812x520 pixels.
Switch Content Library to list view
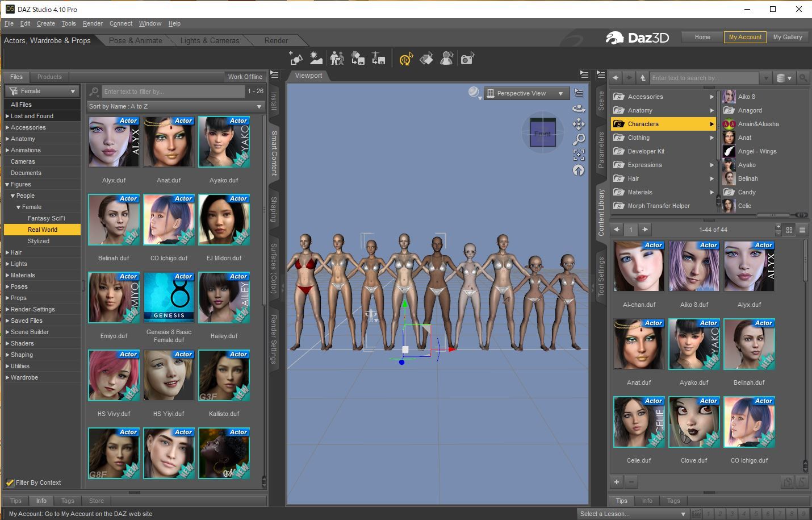point(802,230)
